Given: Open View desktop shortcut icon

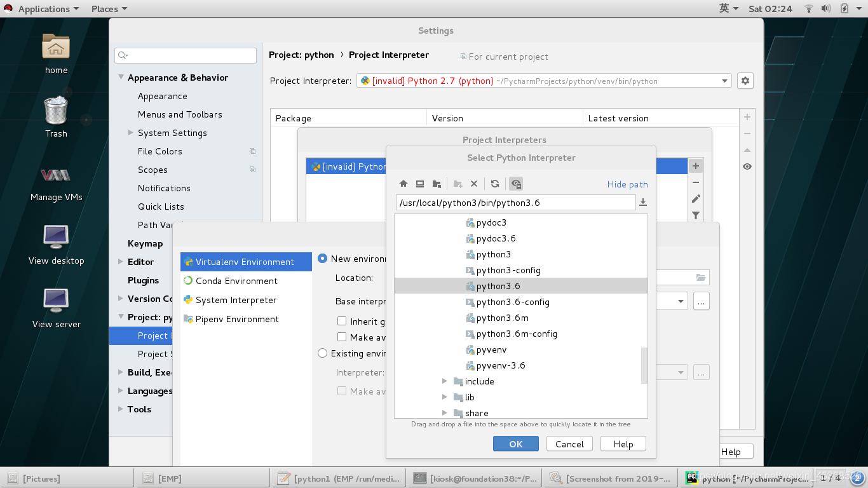Looking at the screenshot, I should (56, 236).
